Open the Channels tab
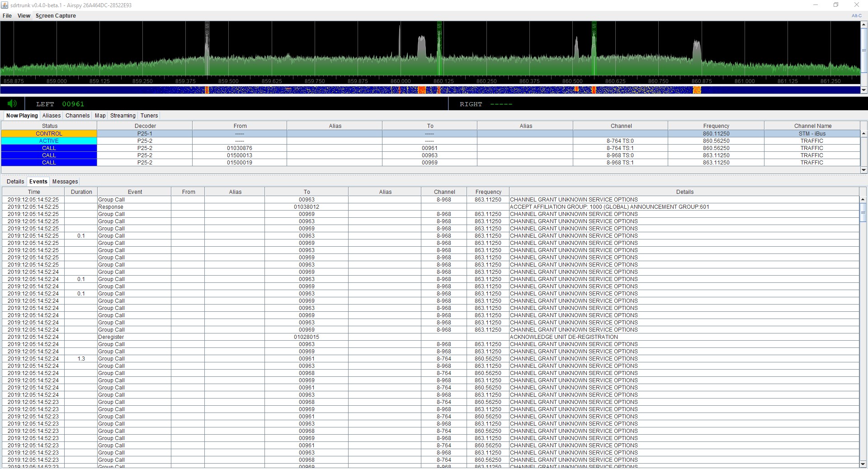Screen dimensions: 868x469 pyautogui.click(x=77, y=116)
